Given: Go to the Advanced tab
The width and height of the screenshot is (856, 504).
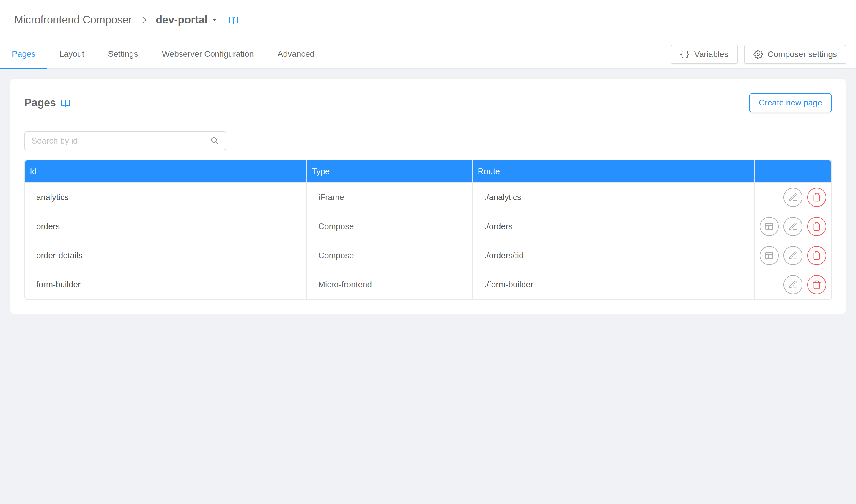Looking at the screenshot, I should point(295,54).
